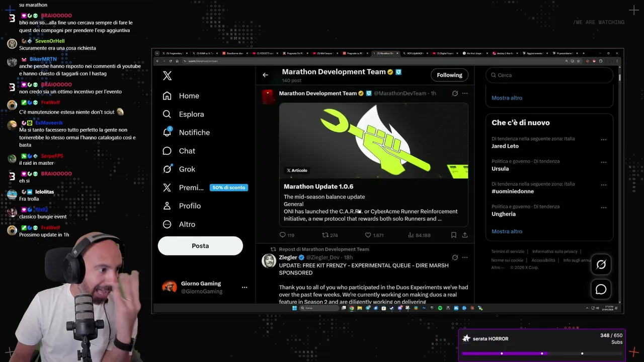Image resolution: width=644 pixels, height=362 pixels.
Task: Click the Marathon Update 1.0.6 headline
Action: [x=318, y=187]
